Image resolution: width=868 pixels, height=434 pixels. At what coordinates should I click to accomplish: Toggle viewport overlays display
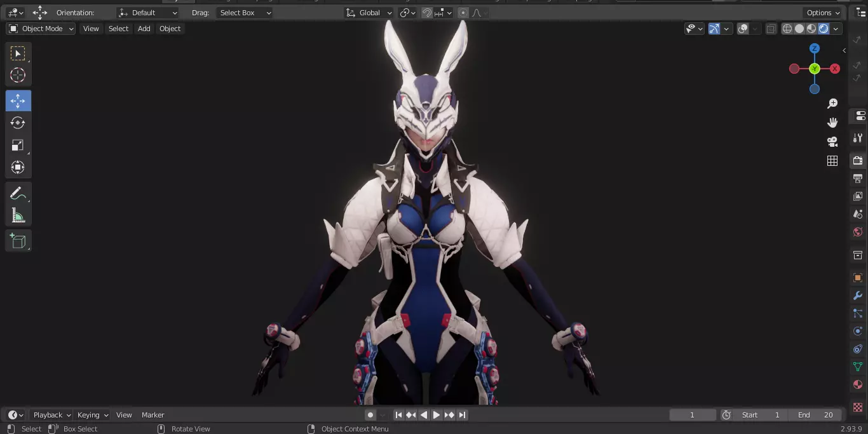coord(743,29)
